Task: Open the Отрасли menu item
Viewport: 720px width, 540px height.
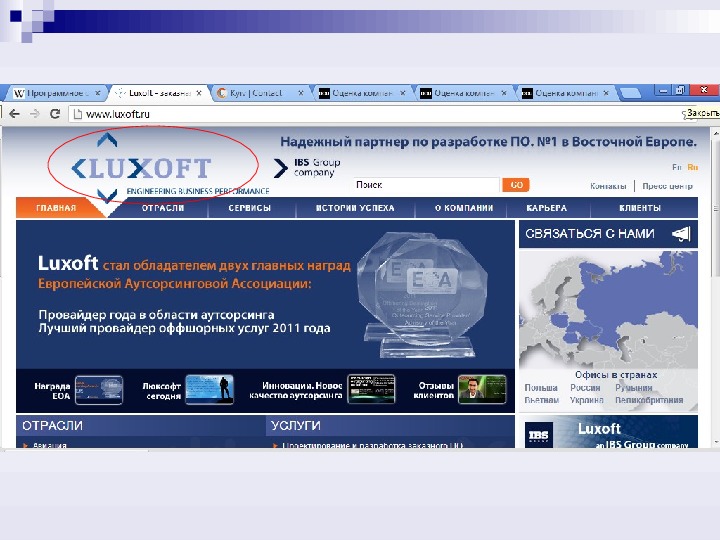Action: [x=163, y=208]
